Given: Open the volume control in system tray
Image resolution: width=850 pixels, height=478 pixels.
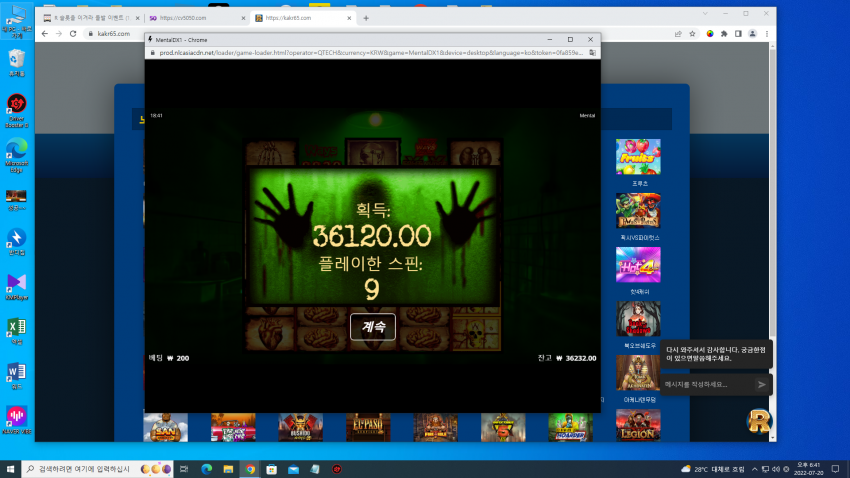Looking at the screenshot, I should (776, 469).
